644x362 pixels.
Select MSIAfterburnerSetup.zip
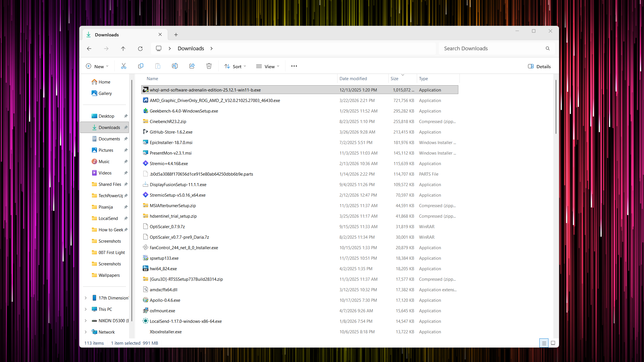pyautogui.click(x=300, y=205)
